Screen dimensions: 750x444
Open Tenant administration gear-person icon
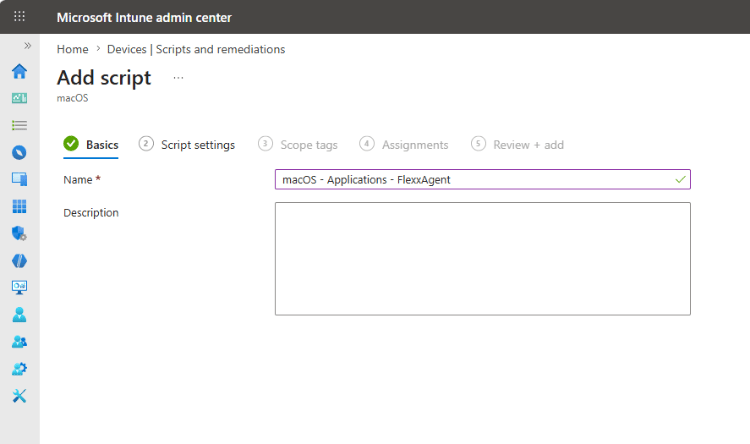(x=20, y=369)
